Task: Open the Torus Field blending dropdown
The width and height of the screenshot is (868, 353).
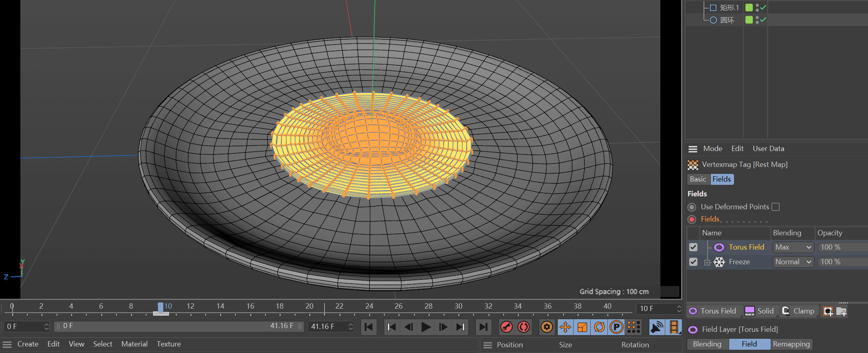Action: pos(793,247)
